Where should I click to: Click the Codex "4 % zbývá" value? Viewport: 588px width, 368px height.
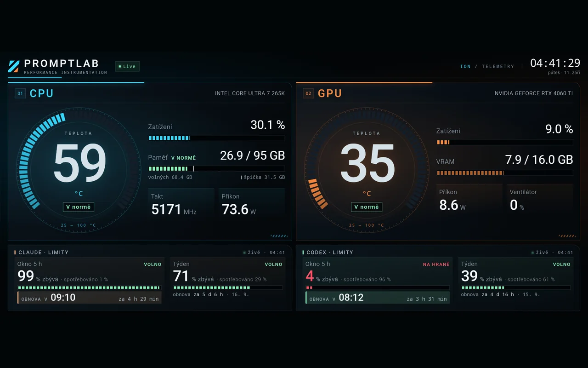322,276
